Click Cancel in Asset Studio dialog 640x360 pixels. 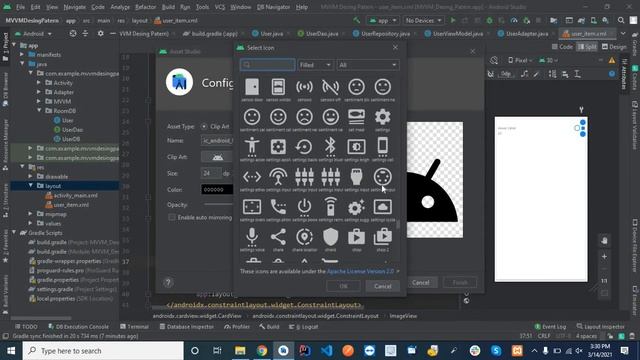point(420,282)
